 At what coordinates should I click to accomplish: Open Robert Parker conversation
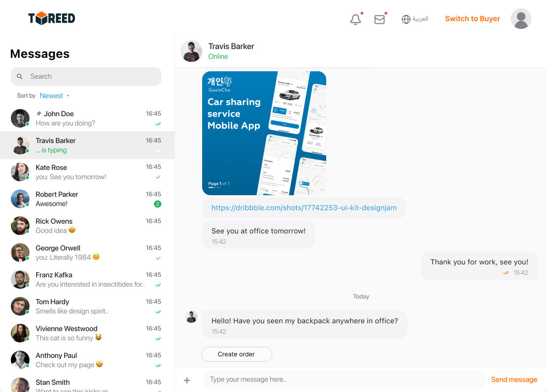87,199
